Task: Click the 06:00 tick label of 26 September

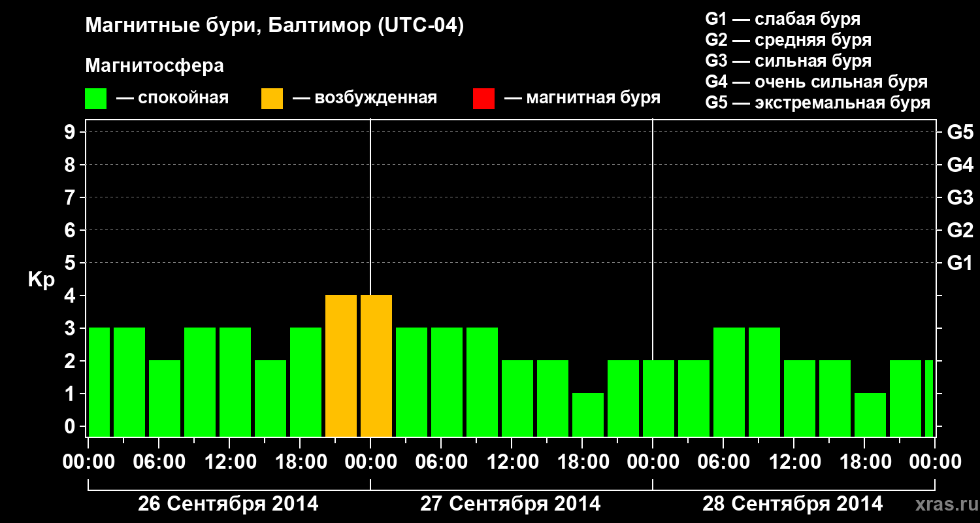Action: coord(159,462)
